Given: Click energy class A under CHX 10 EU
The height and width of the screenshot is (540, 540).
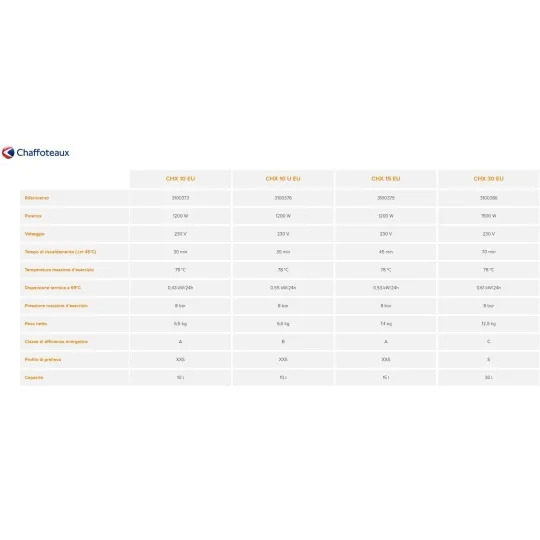Looking at the screenshot, I should click(180, 342).
